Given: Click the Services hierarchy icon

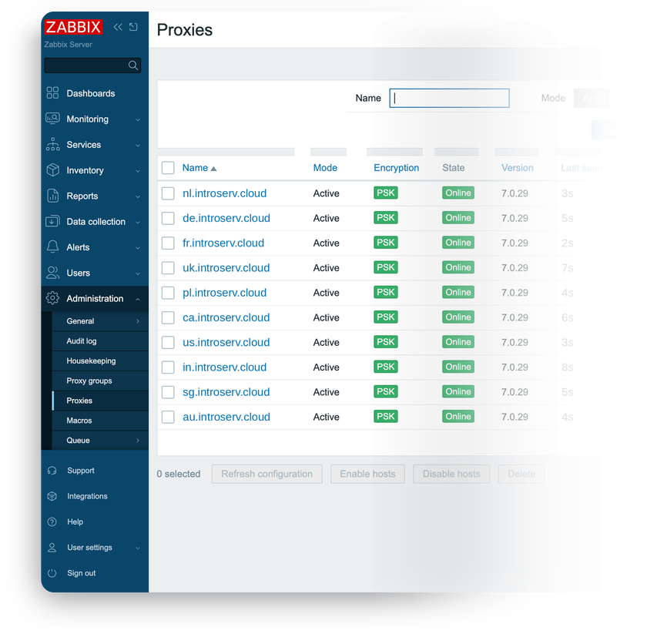Looking at the screenshot, I should (53, 144).
